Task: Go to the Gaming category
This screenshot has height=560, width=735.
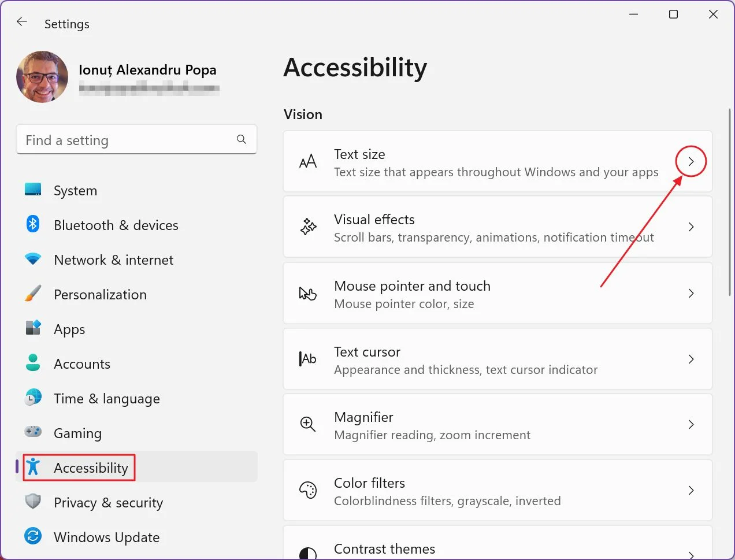Action: 136,433
